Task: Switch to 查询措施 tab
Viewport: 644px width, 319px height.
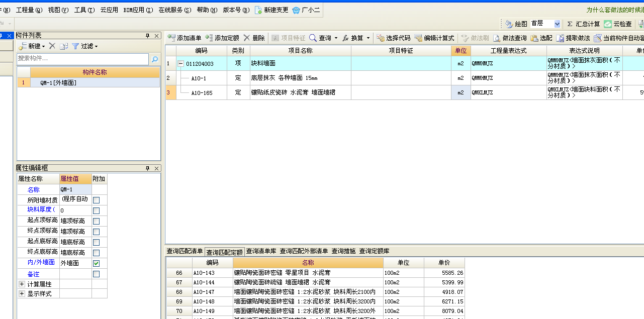Action: [343, 251]
